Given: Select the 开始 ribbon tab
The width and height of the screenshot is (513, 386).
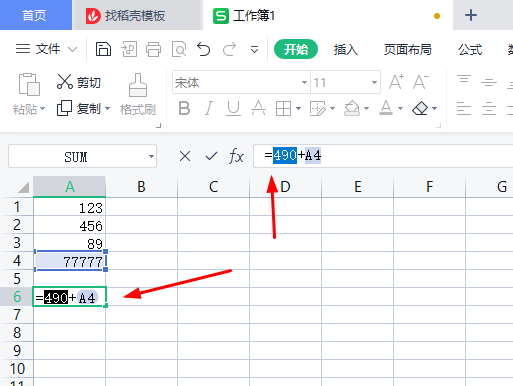Looking at the screenshot, I should tap(296, 49).
